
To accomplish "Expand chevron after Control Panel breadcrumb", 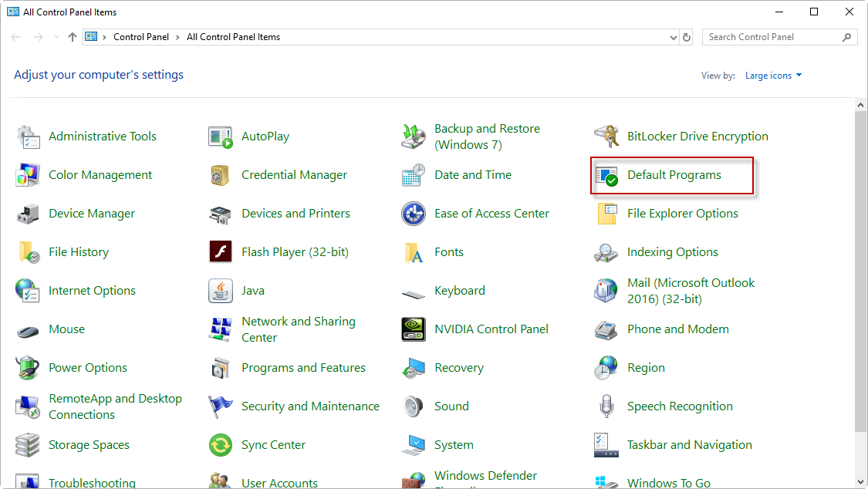I will point(177,37).
